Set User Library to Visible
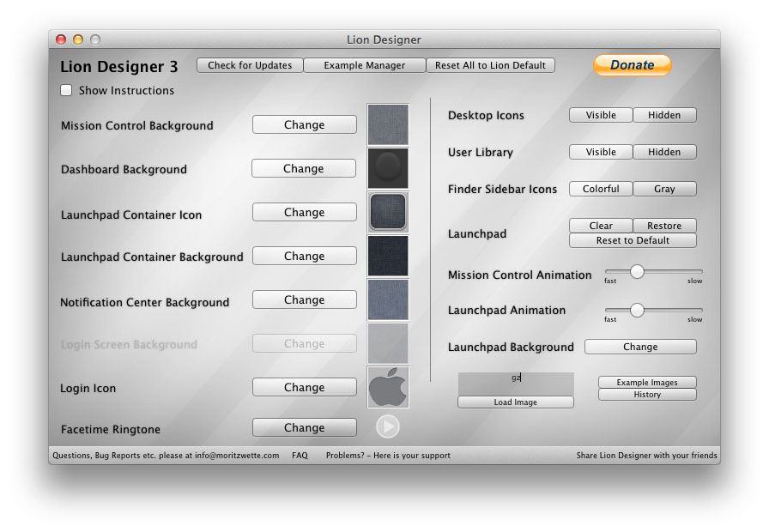 [x=601, y=152]
